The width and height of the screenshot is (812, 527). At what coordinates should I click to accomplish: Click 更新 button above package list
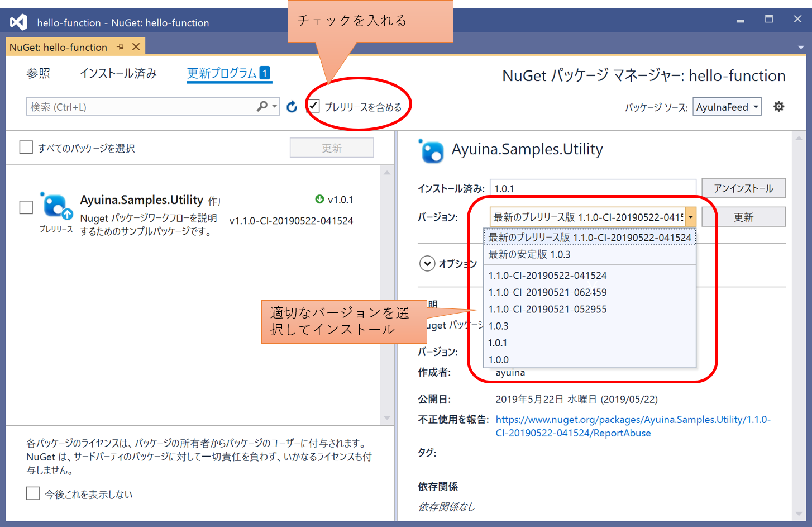332,148
